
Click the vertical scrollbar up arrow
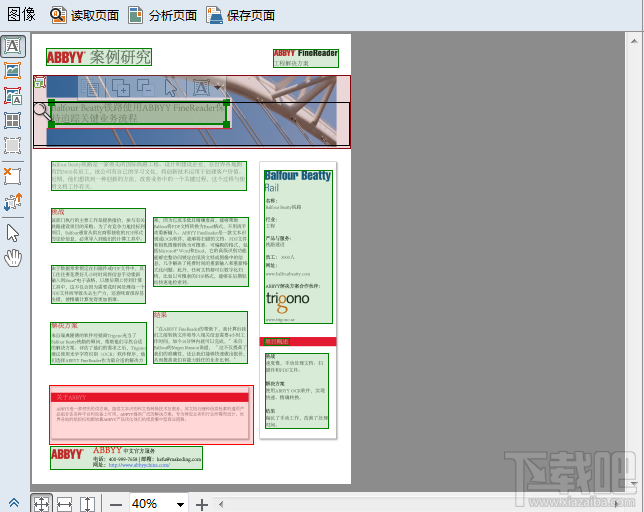click(x=634, y=41)
